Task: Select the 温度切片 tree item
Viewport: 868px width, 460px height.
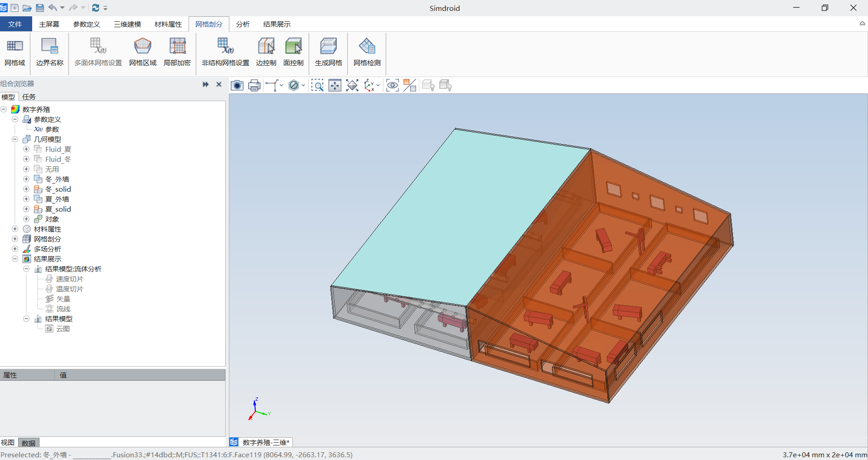Action: point(69,289)
